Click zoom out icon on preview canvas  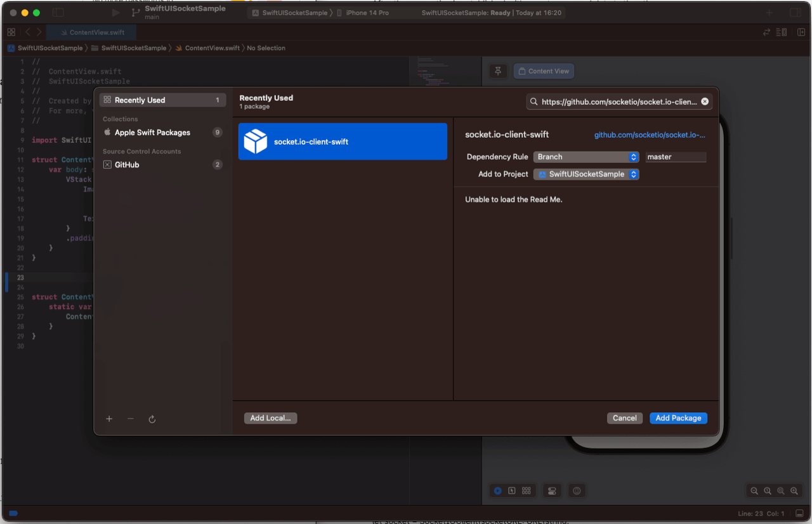(x=754, y=490)
